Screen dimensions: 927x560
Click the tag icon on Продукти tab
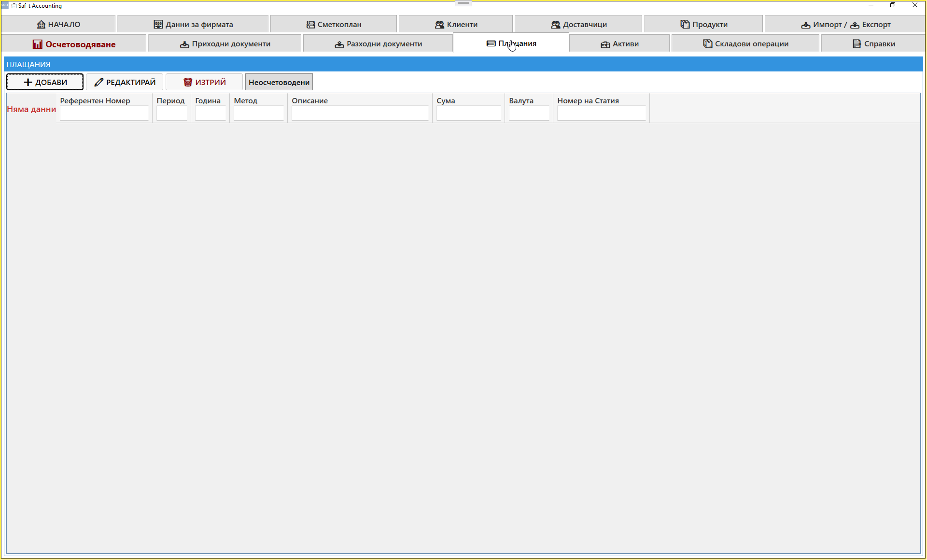click(685, 24)
